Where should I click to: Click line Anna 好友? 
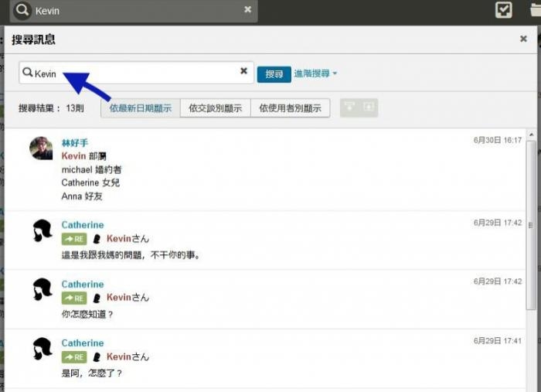(82, 196)
